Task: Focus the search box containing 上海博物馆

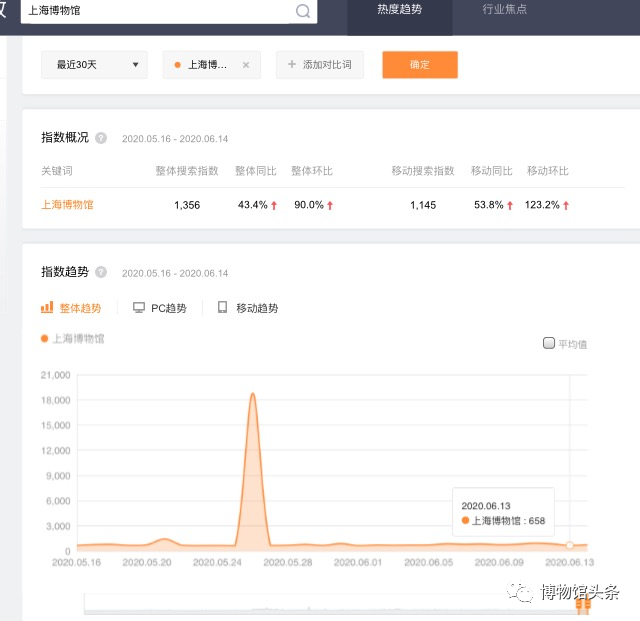Action: (169, 11)
